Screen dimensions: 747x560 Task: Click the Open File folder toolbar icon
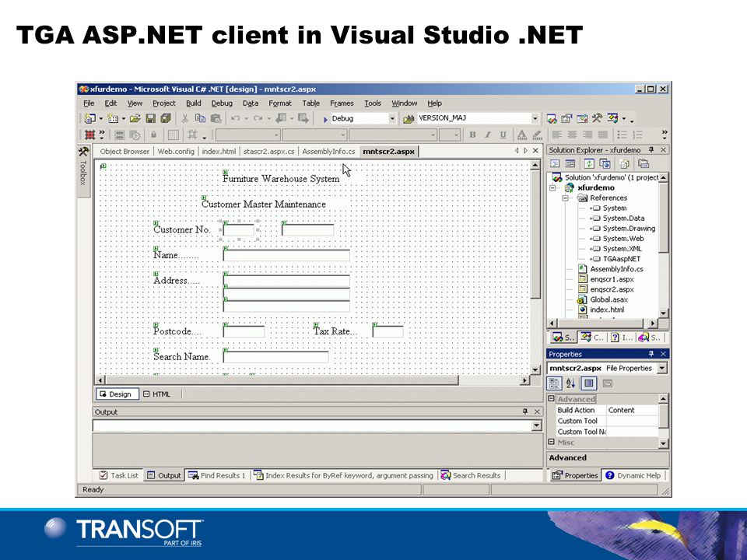[x=135, y=118]
